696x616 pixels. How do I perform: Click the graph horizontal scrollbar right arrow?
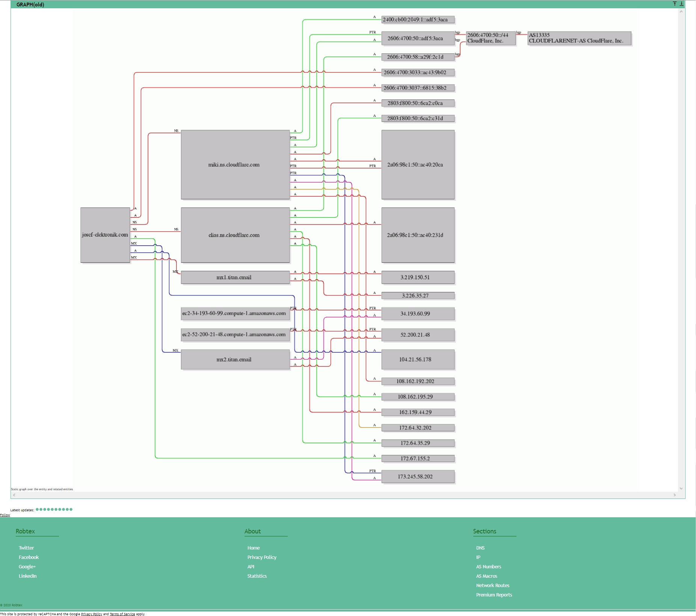pyautogui.click(x=675, y=495)
